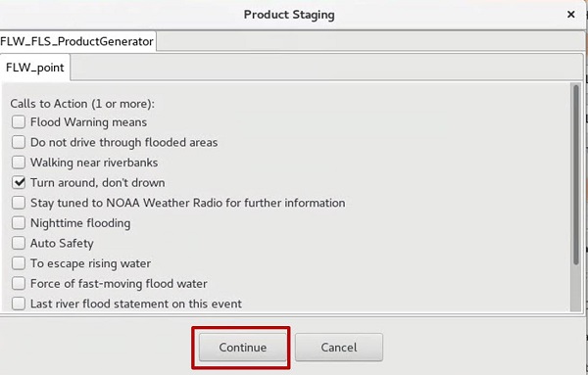Click the Calls to Action label
The height and width of the screenshot is (375, 588).
pos(82,104)
